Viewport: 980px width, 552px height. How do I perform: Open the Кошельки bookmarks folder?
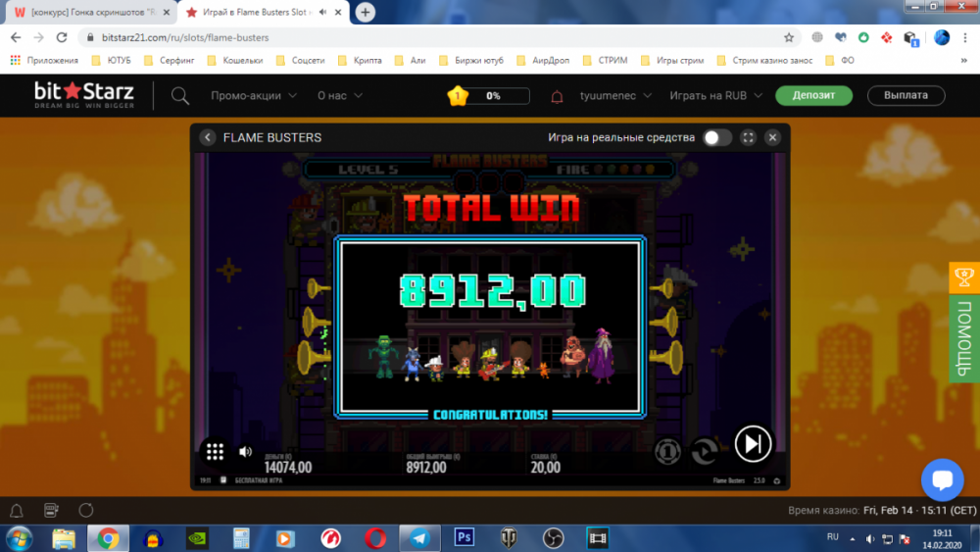click(x=234, y=60)
